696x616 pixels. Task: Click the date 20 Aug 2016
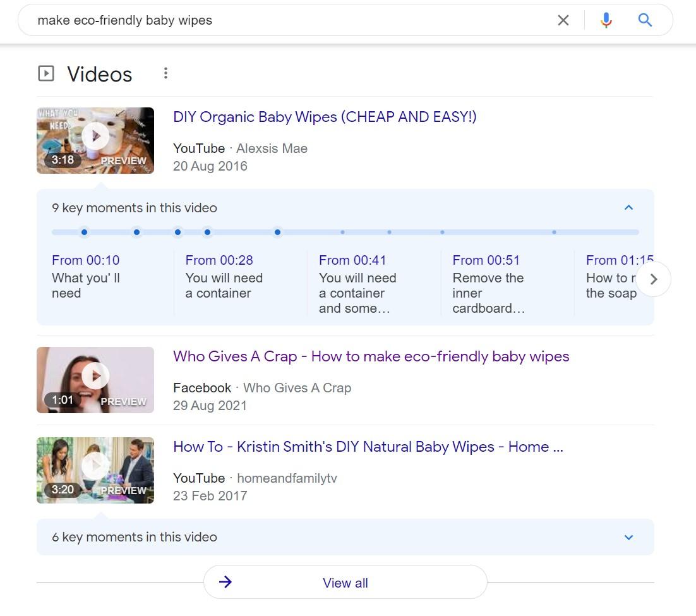tap(210, 166)
